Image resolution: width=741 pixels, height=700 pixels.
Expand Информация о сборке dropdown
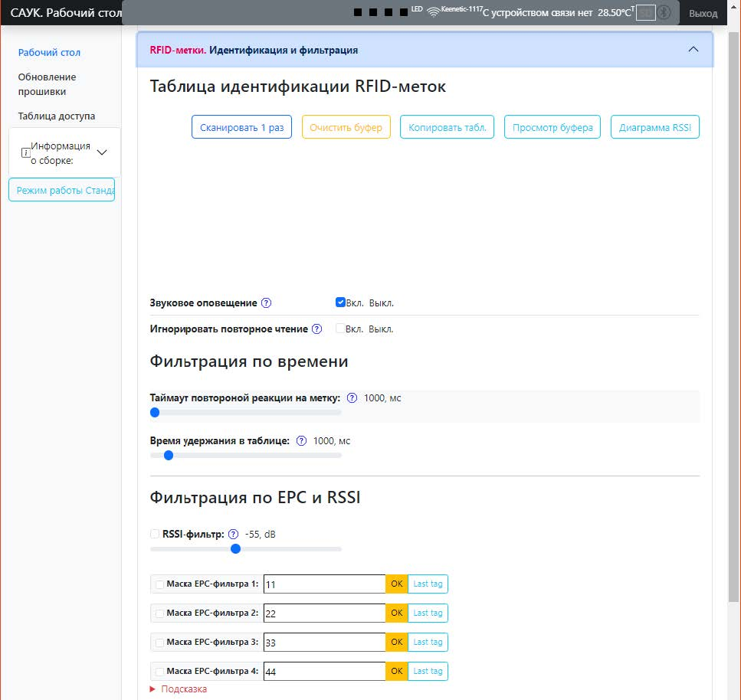102,152
